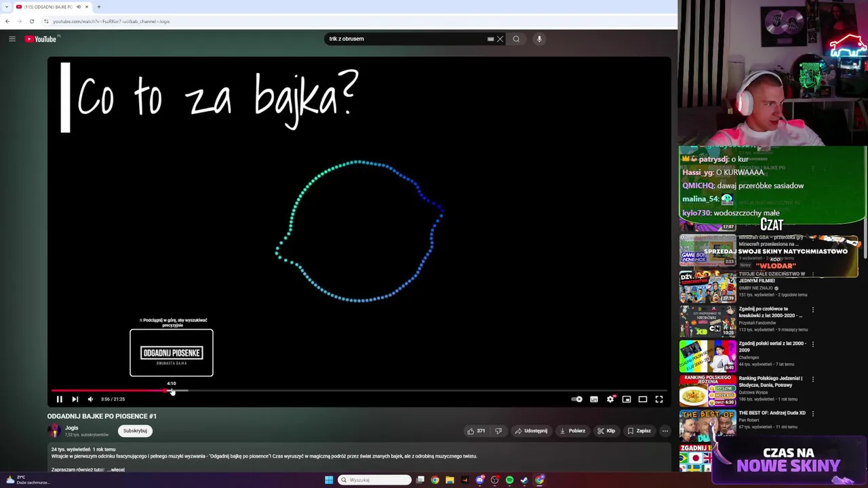Open Task View on taskbar
The image size is (868, 488).
pyautogui.click(x=420, y=480)
